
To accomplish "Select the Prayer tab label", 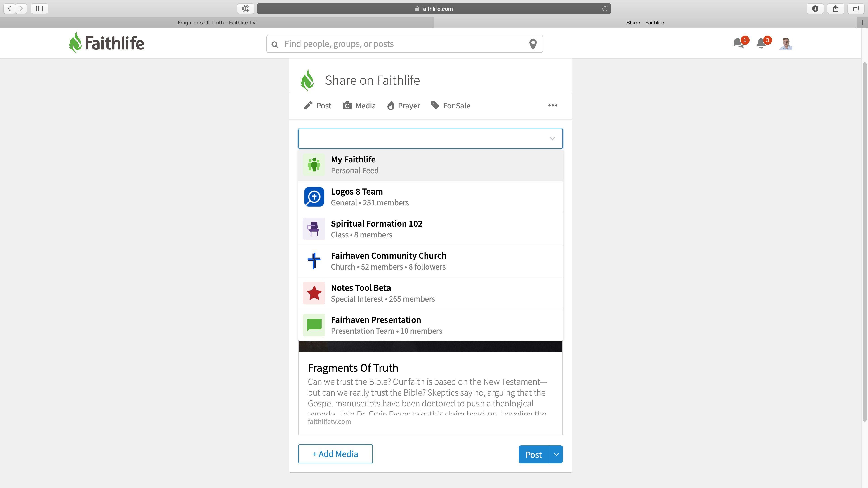I will point(409,106).
